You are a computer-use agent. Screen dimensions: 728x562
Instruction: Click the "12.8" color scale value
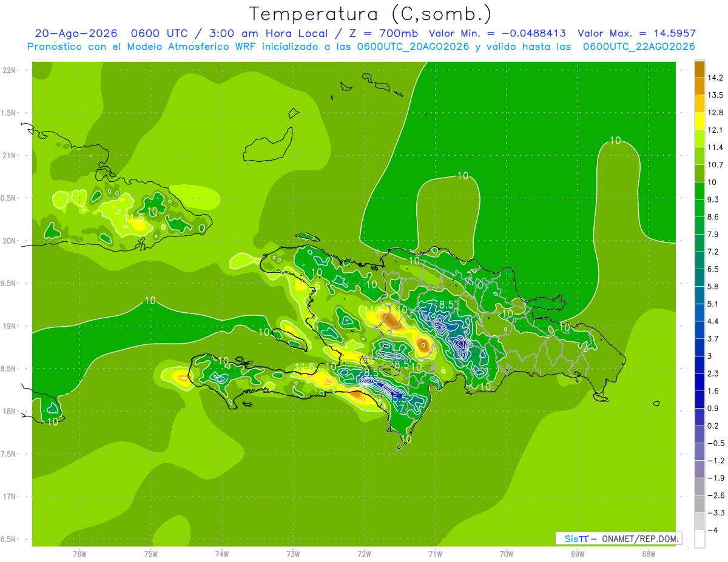click(715, 112)
